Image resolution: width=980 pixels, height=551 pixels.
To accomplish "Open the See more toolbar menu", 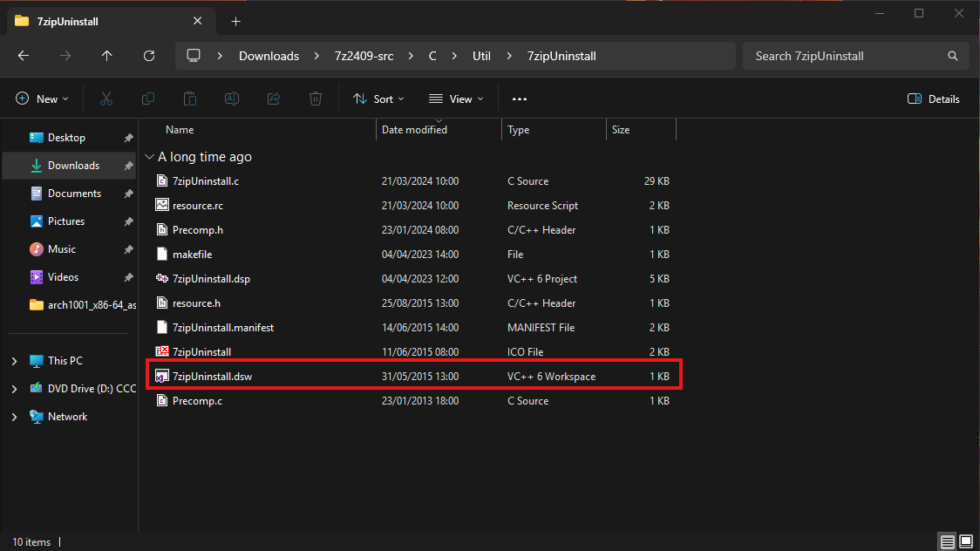I will click(x=519, y=99).
